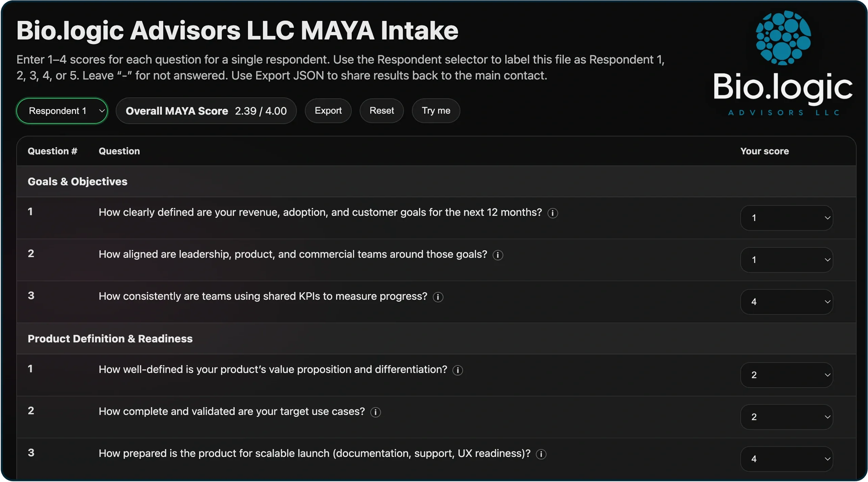Change score for shared KPIs question
Image resolution: width=868 pixels, height=482 pixels.
(786, 302)
